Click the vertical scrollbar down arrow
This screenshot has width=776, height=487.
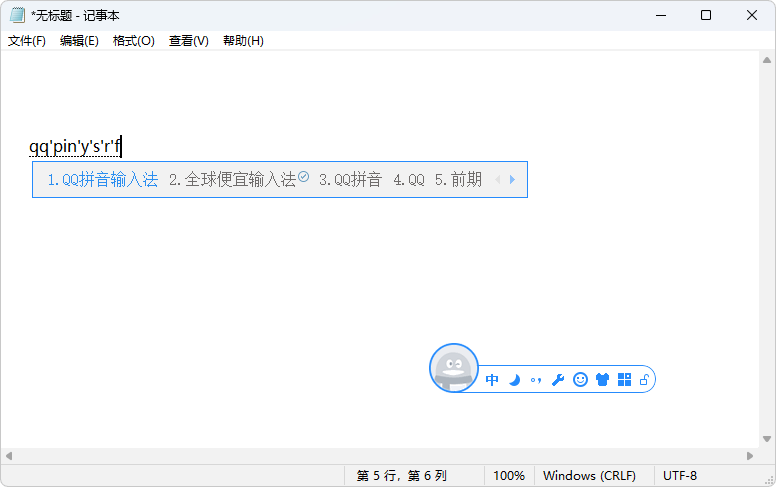pyautogui.click(x=767, y=439)
